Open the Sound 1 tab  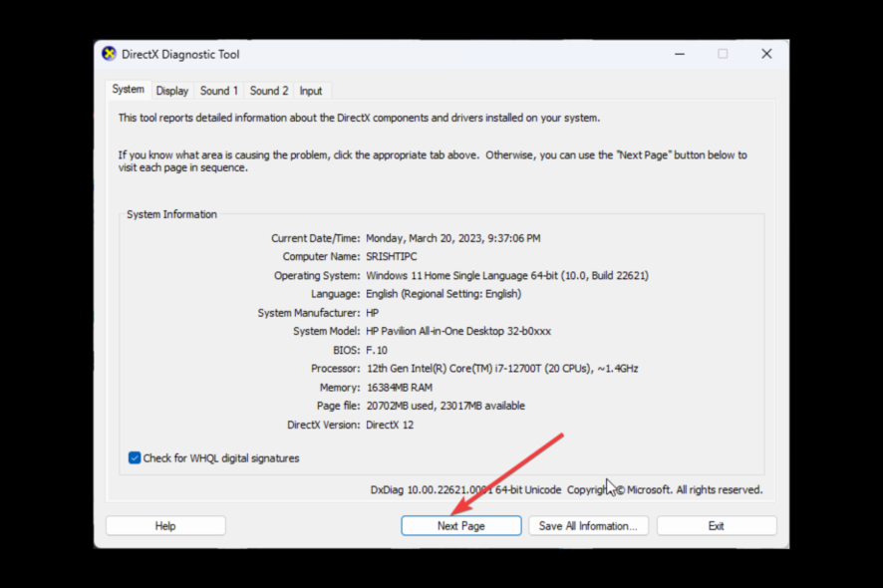click(219, 91)
